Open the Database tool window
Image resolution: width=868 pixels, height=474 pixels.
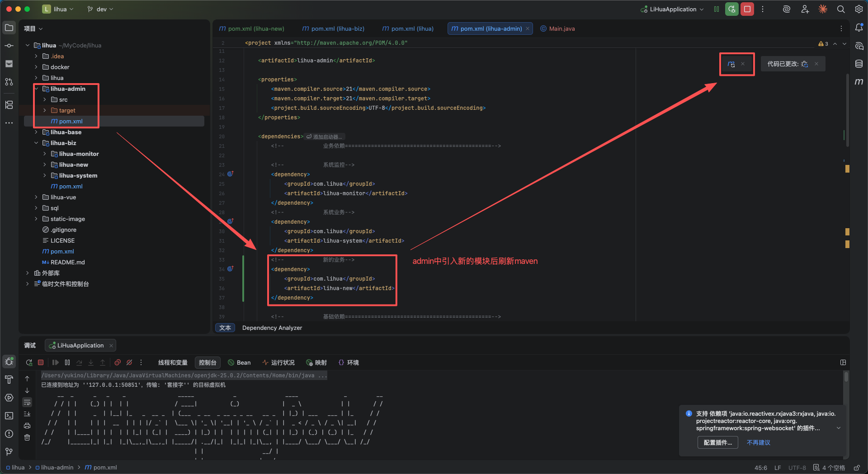point(859,64)
